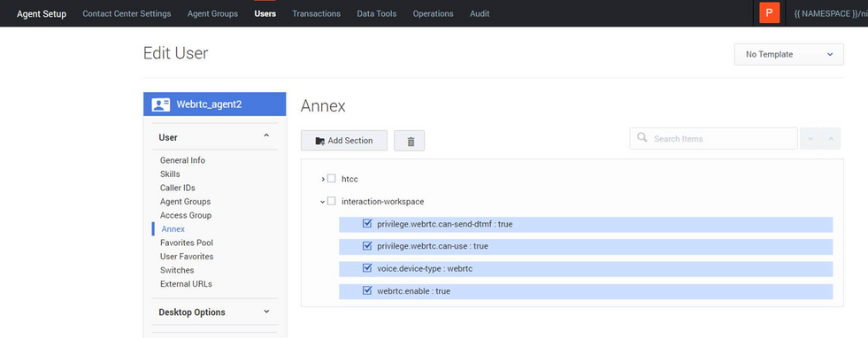Uncheck the webrtc.enable option
This screenshot has height=339, width=868.
pyautogui.click(x=366, y=290)
